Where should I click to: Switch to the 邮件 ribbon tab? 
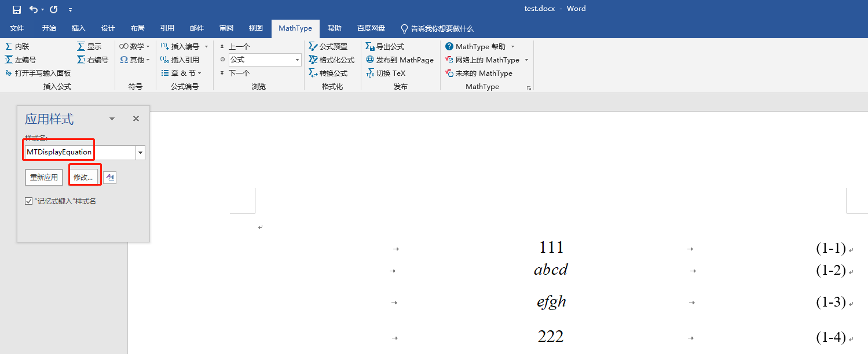(197, 28)
